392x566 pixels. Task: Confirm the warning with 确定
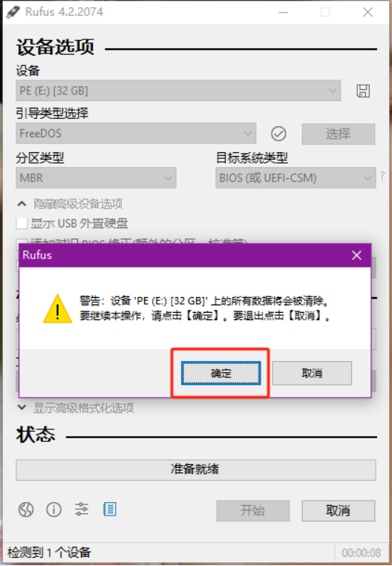tap(221, 373)
